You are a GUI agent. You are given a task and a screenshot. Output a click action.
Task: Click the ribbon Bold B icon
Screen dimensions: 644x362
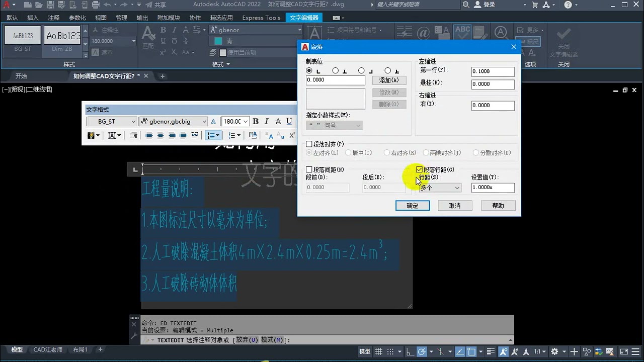pyautogui.click(x=163, y=30)
